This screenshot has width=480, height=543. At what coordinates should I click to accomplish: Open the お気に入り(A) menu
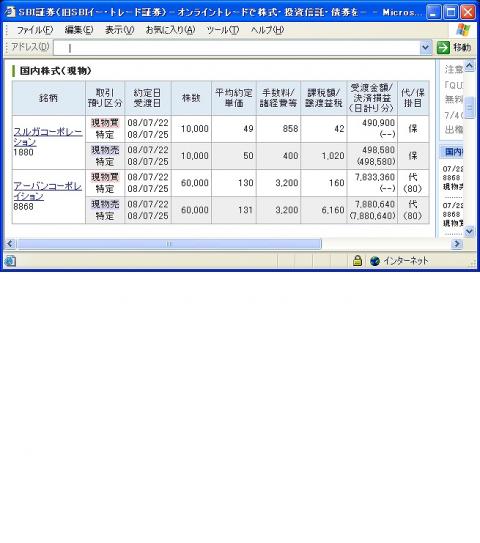coord(170,30)
